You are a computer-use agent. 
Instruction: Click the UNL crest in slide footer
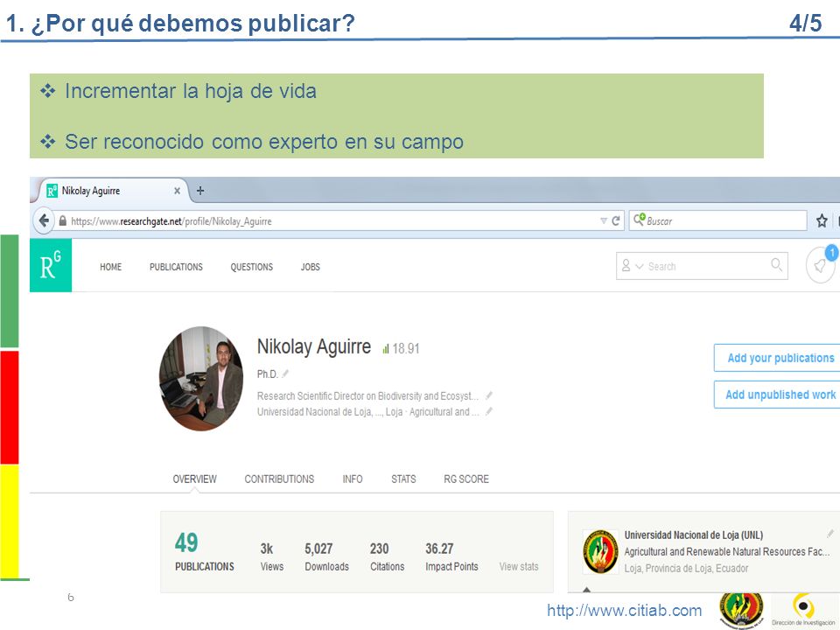pyautogui.click(x=741, y=610)
